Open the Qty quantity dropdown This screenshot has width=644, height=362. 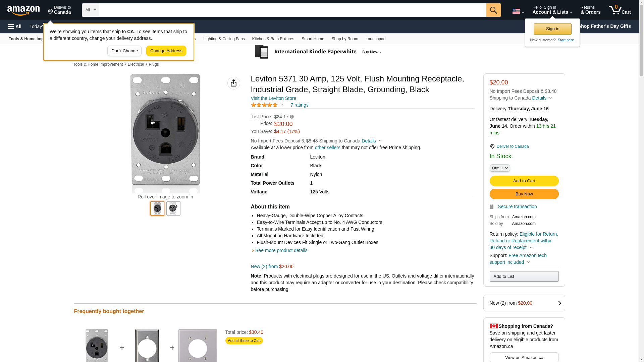499,168
